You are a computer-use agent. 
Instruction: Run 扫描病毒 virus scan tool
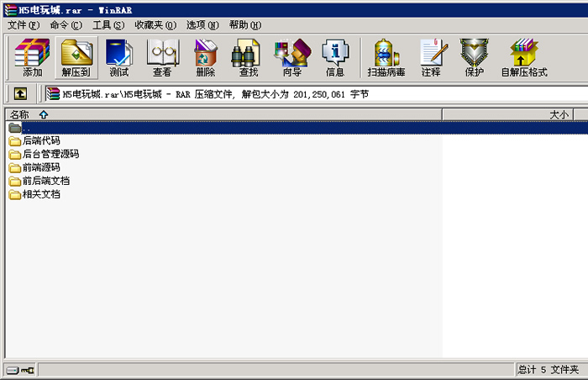[x=386, y=57]
